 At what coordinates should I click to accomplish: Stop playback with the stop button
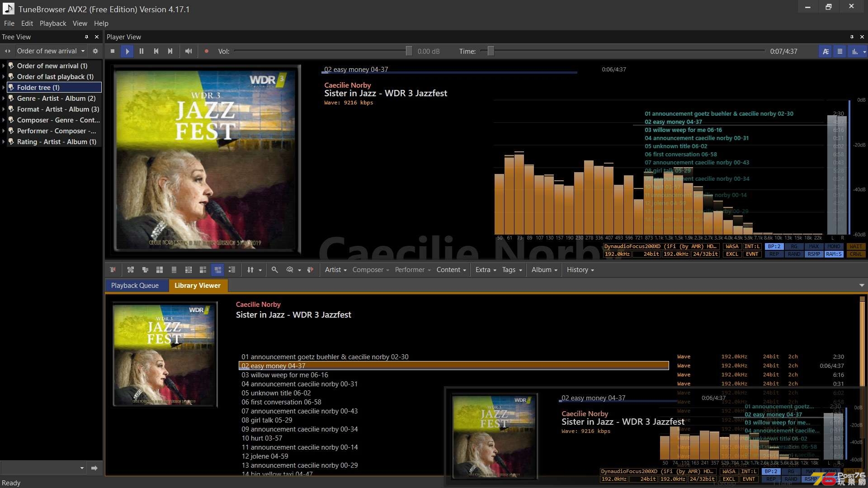coord(113,52)
